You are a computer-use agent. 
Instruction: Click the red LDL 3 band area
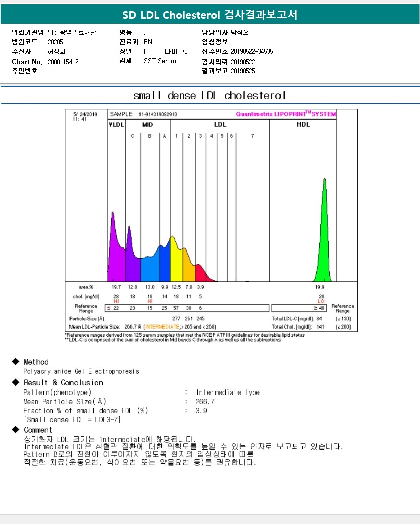pos(200,272)
